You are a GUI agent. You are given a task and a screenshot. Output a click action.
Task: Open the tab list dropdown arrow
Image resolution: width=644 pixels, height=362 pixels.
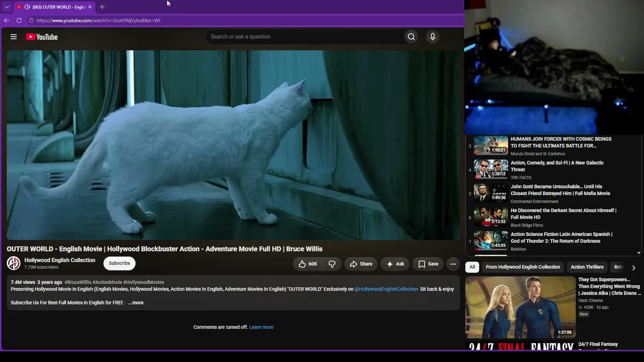coord(7,7)
